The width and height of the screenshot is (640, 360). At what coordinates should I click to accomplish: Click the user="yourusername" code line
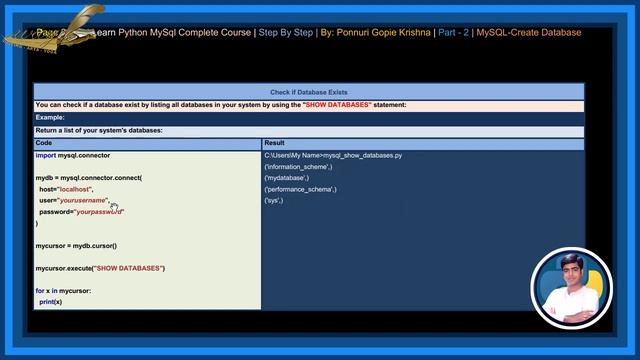click(75, 200)
